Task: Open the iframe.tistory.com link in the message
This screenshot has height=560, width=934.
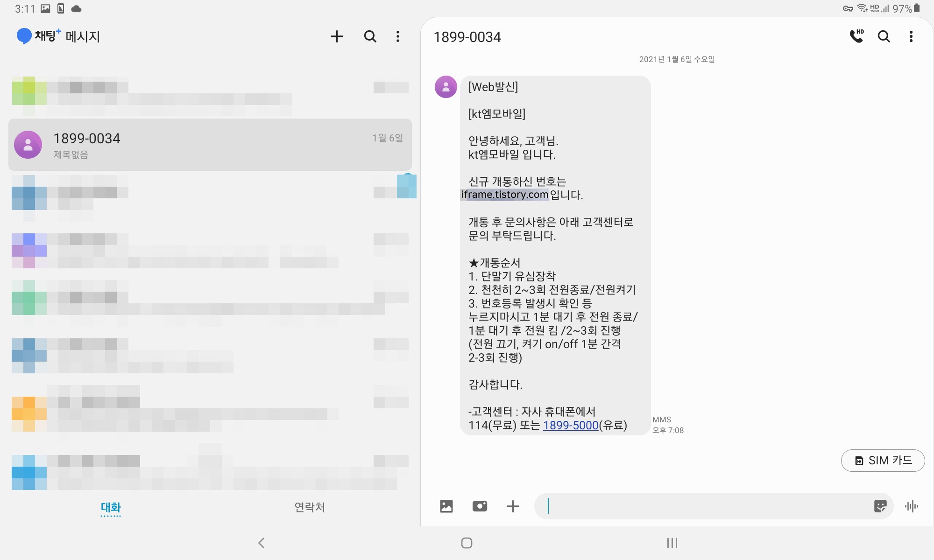Action: pyautogui.click(x=504, y=195)
